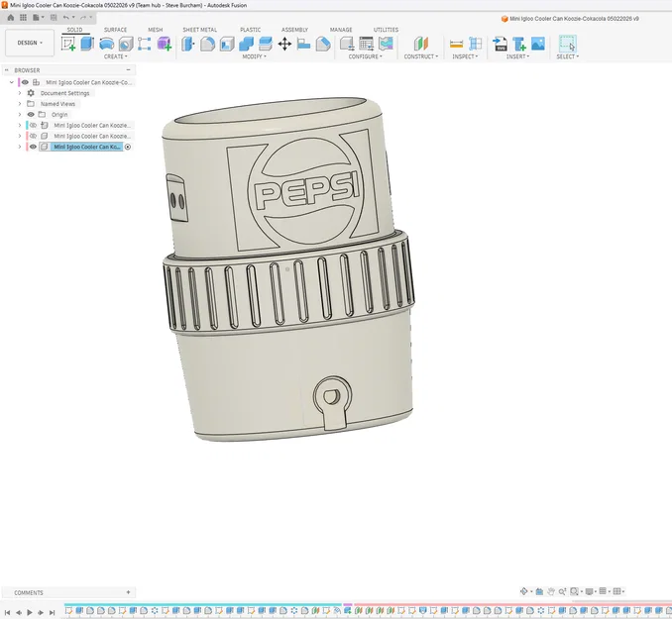Screen dimensions: 672x619
Task: Open the Construct dropdown menu
Action: coord(421,56)
